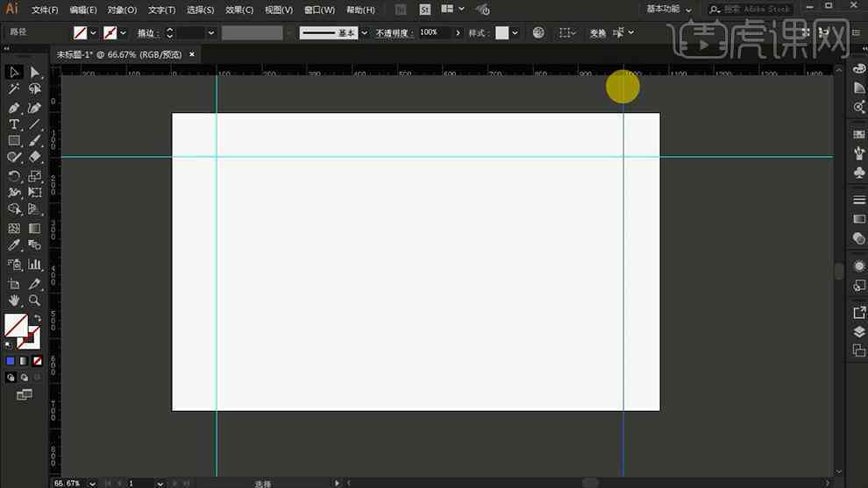Open stroke swatch dropdown in control bar
Image resolution: width=868 pixels, height=488 pixels.
click(x=123, y=33)
